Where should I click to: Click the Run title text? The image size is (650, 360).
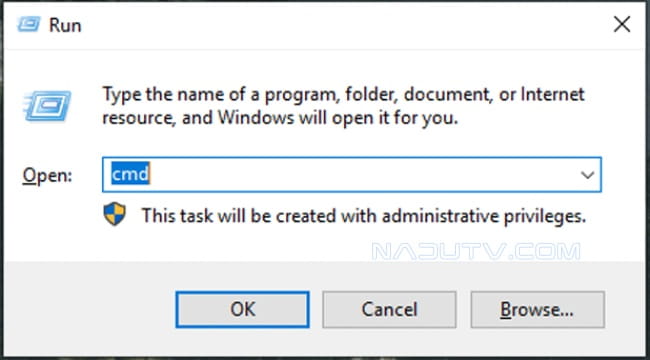point(65,25)
